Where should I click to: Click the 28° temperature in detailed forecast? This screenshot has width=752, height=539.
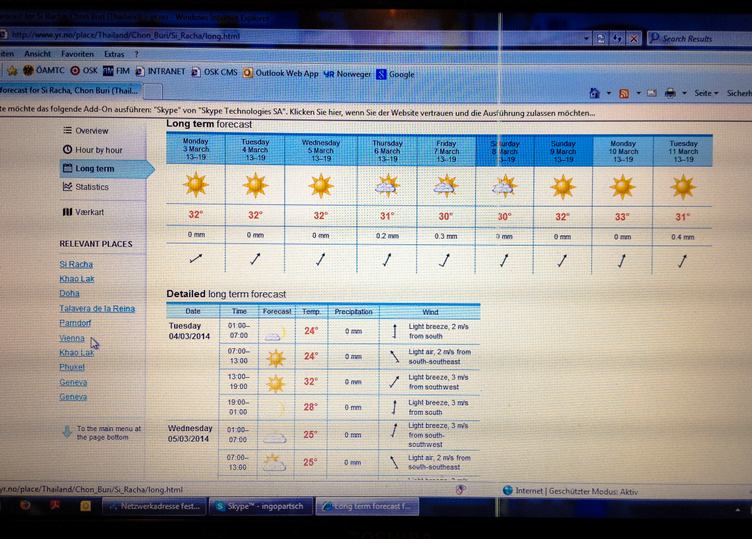pos(310,407)
